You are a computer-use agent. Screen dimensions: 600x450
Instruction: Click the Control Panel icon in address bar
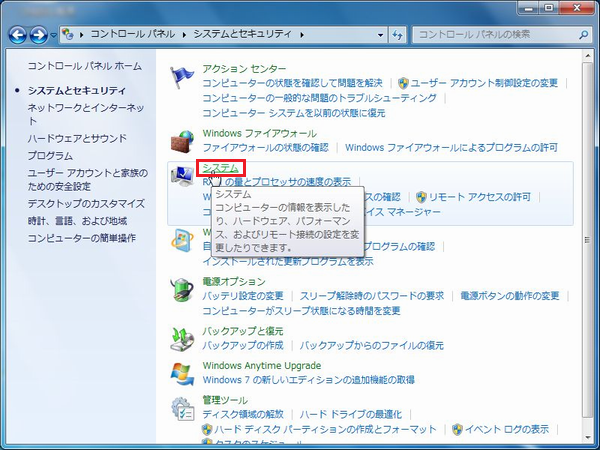tap(68, 34)
